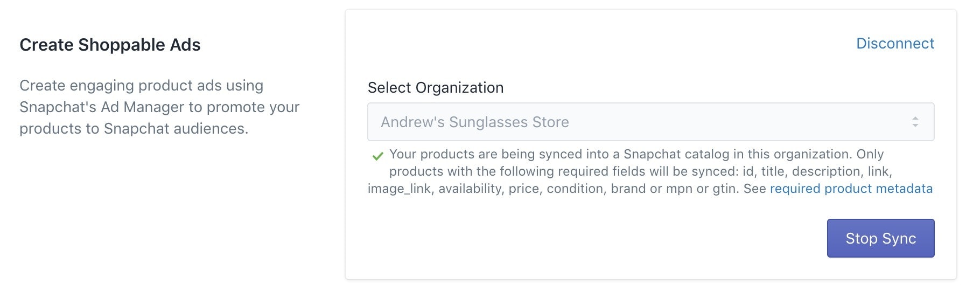Open the Select Organization dropdown
Image resolution: width=980 pixels, height=291 pixels.
(x=650, y=122)
